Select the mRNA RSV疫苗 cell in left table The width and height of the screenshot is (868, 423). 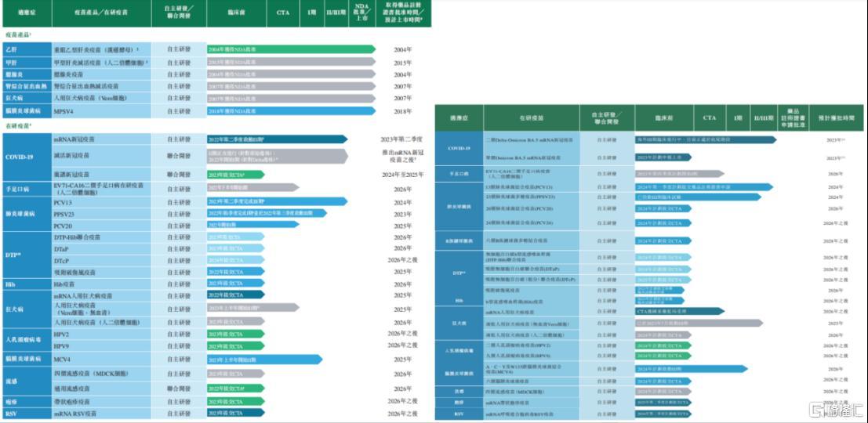[104, 413]
